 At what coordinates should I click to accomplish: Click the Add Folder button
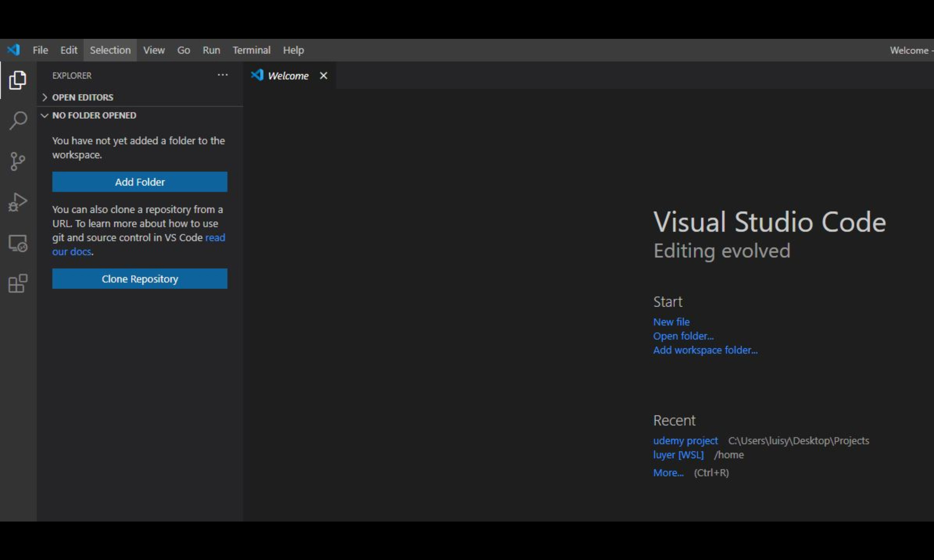140,182
